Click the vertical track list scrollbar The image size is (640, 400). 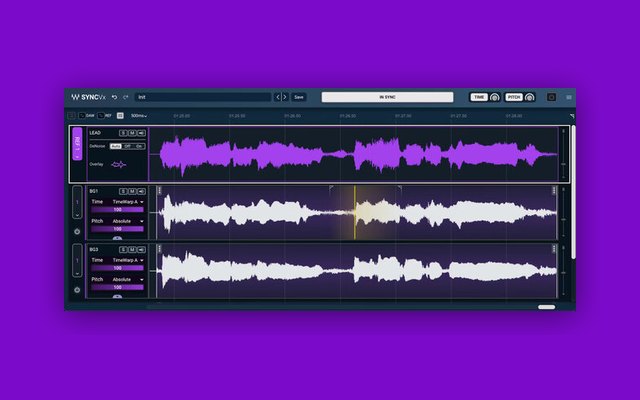point(573,192)
